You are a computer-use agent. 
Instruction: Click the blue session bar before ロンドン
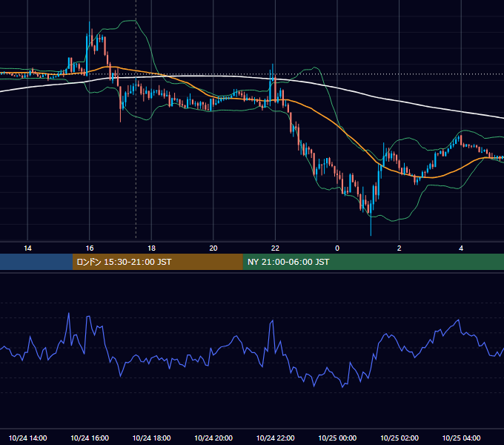(36, 262)
